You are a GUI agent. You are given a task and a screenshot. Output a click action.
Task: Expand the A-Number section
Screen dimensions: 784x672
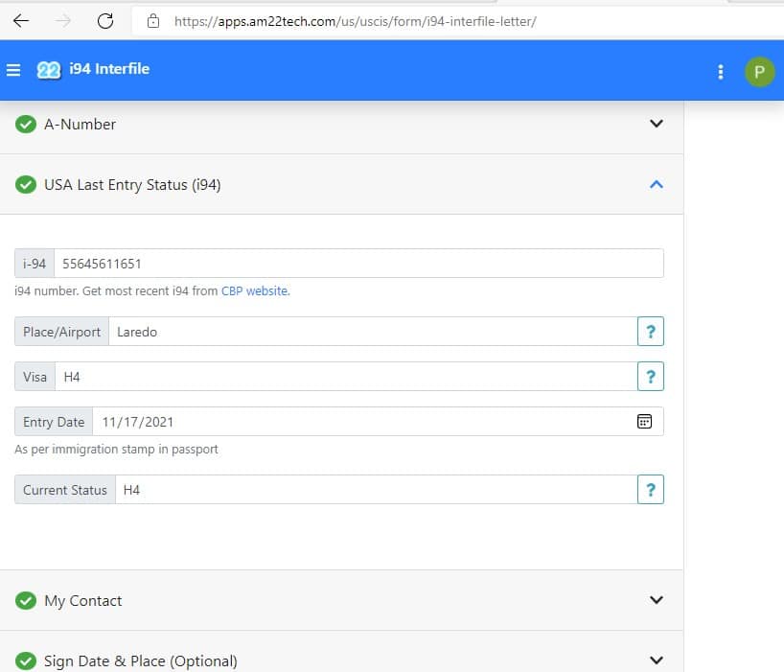point(656,124)
